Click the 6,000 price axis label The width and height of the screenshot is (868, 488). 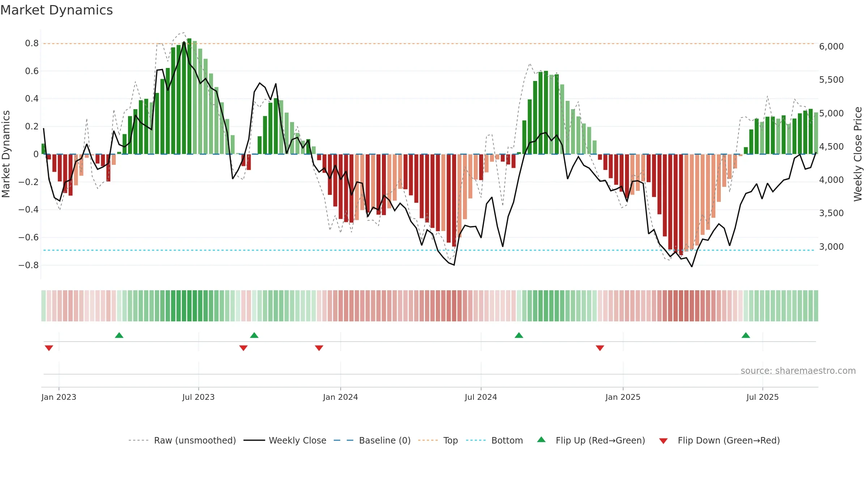(x=831, y=47)
